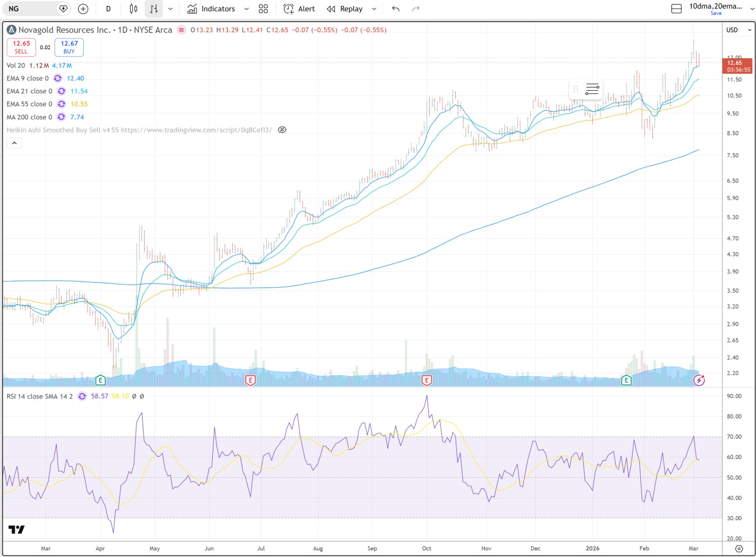Expand the Replay options dropdown arrow
756x557 pixels.
pyautogui.click(x=374, y=9)
